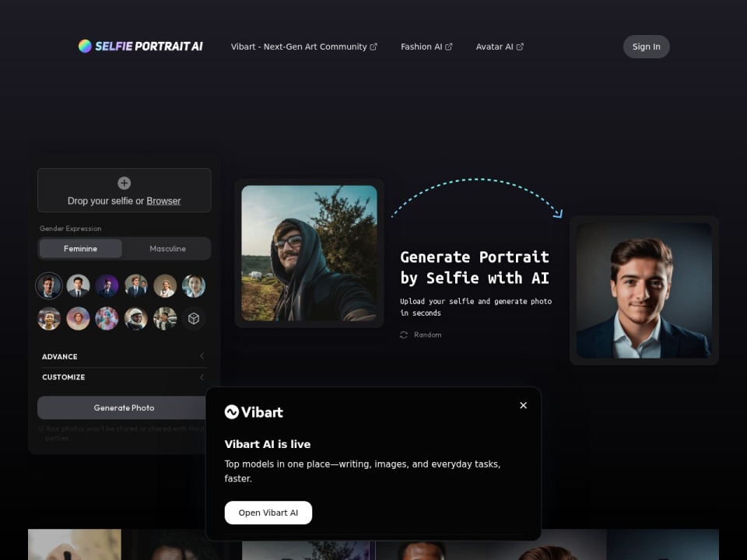
Task: Choose the smiling athlete portrait style
Action: point(49,319)
